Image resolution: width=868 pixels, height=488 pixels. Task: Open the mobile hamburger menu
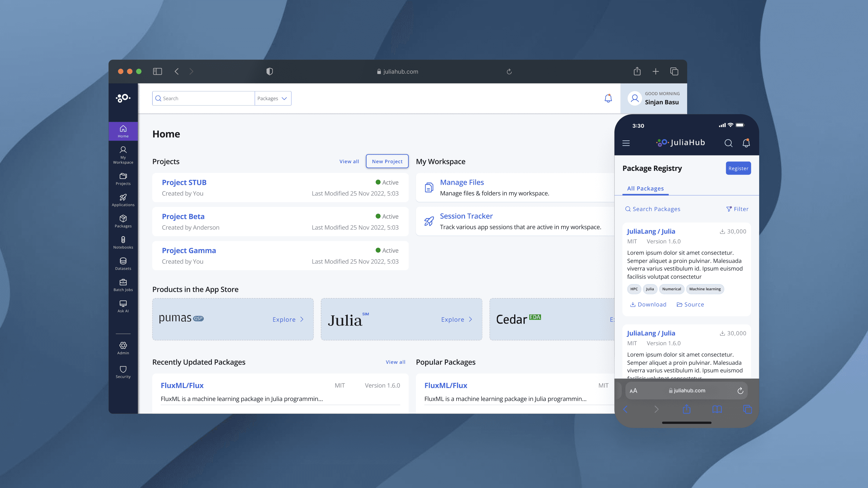point(626,143)
